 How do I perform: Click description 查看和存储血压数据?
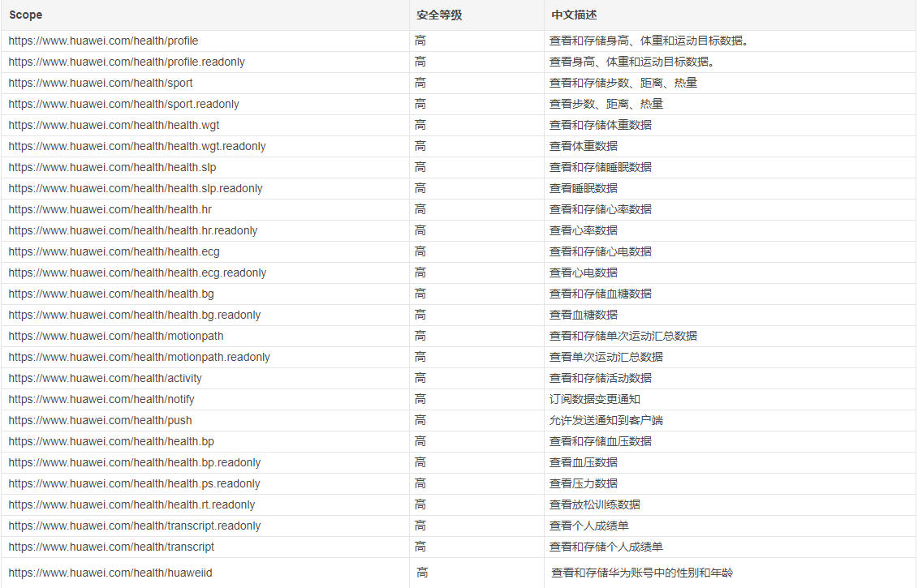click(x=600, y=441)
